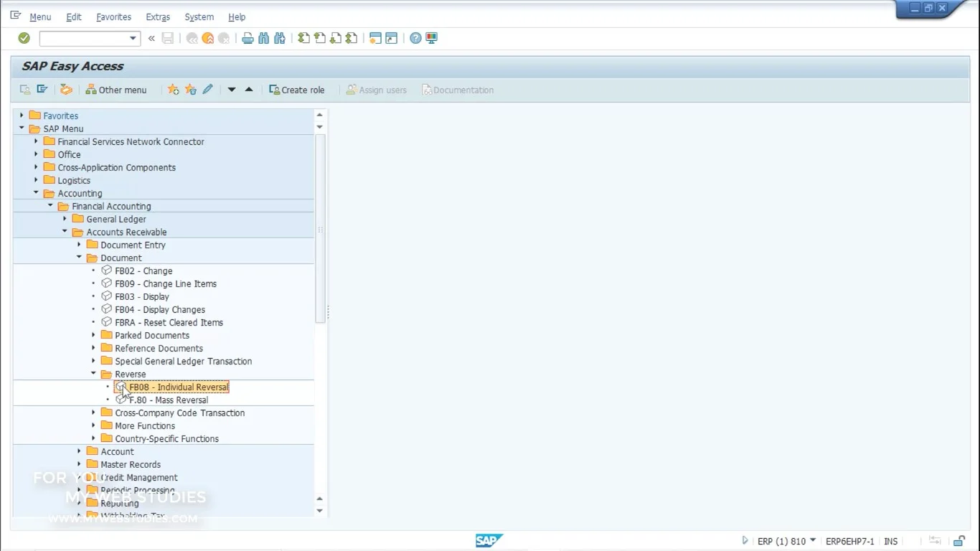Click the Add to Favorites star icon
Screen dimensions: 980x551
pyautogui.click(x=174, y=90)
